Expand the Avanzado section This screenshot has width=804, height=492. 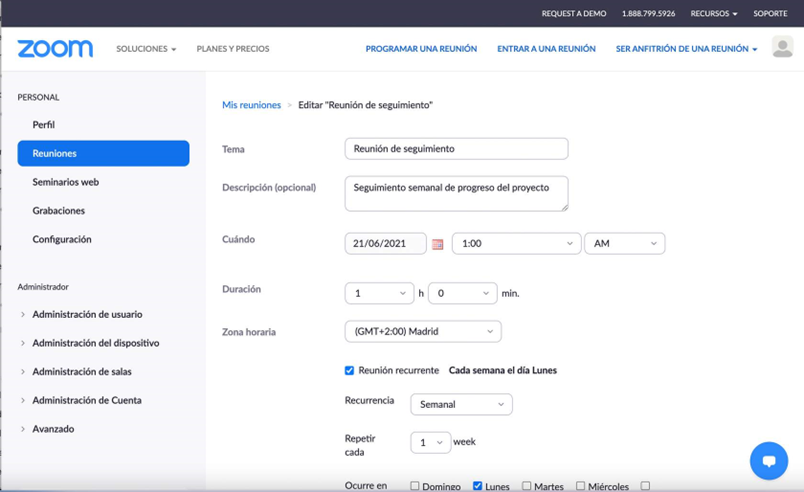coord(53,429)
